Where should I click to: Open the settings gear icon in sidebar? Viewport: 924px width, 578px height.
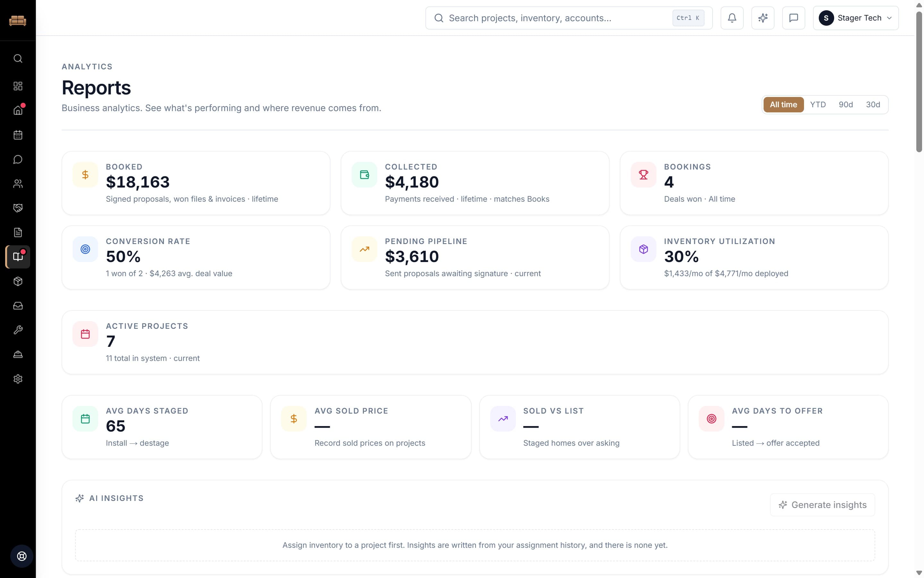click(18, 379)
